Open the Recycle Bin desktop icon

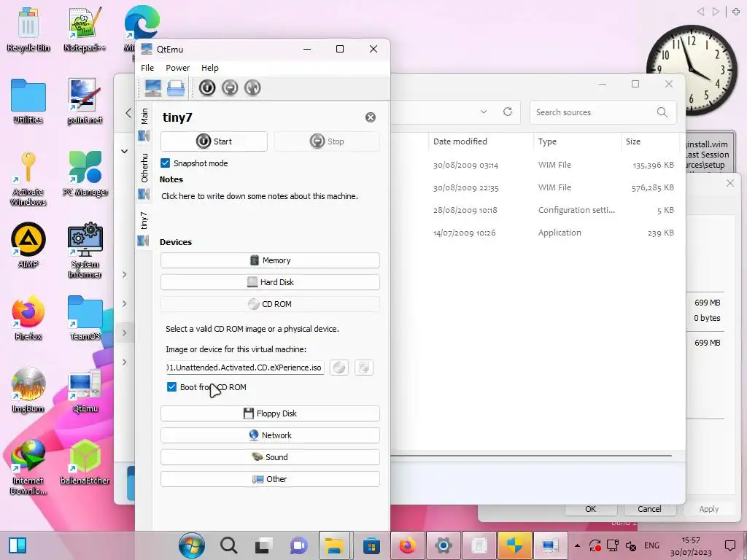coord(28,29)
